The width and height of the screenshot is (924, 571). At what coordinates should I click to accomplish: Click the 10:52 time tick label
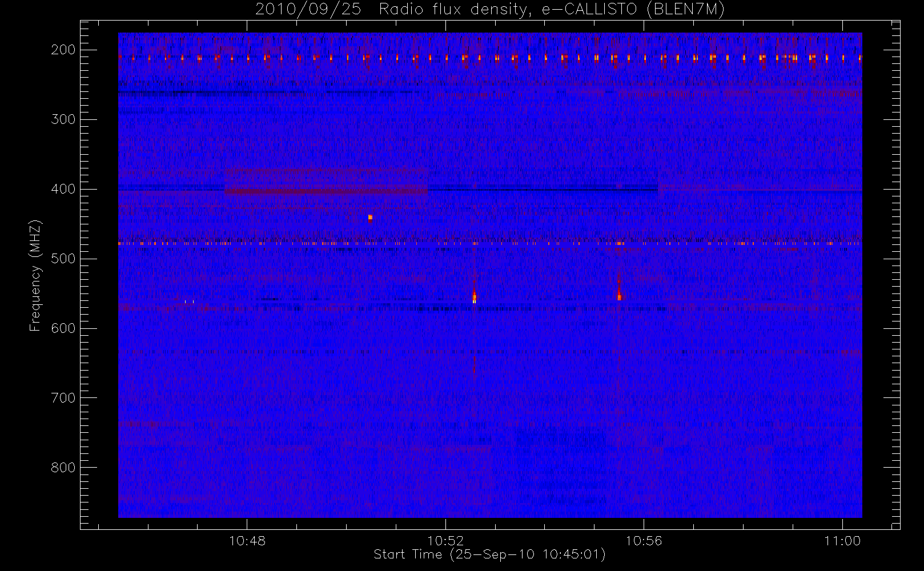point(445,541)
